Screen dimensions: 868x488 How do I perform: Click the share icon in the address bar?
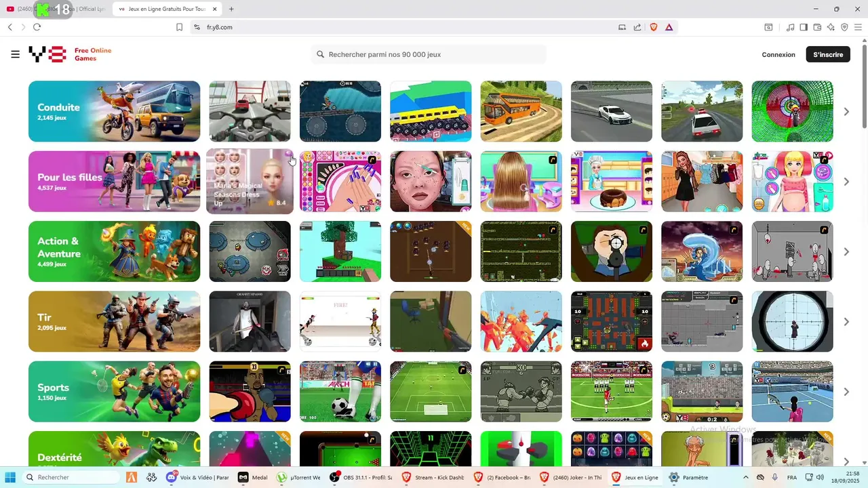[x=637, y=27]
